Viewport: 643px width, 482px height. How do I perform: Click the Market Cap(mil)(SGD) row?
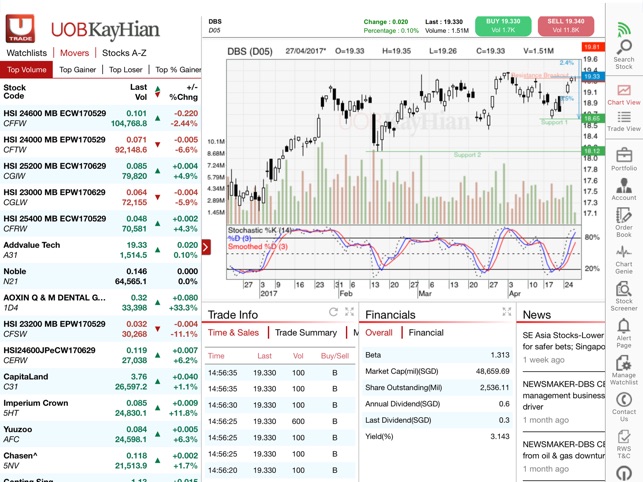(437, 371)
